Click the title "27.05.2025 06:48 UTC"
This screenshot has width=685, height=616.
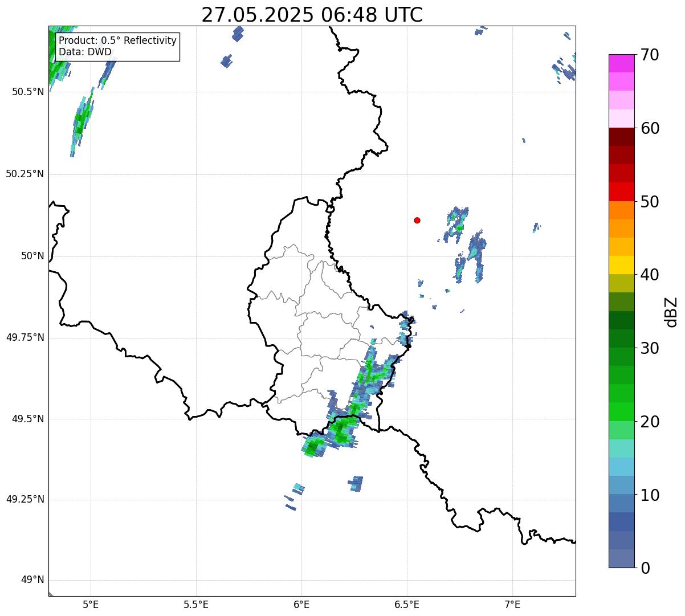[312, 14]
